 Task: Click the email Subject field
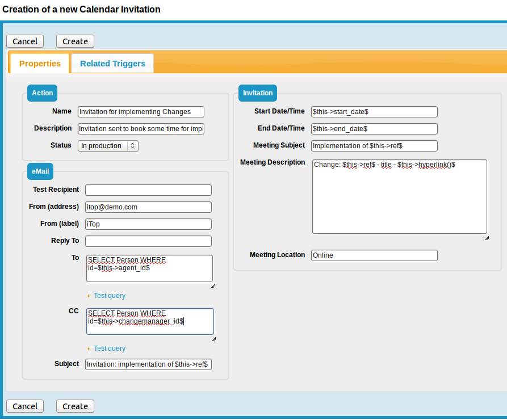click(148, 364)
